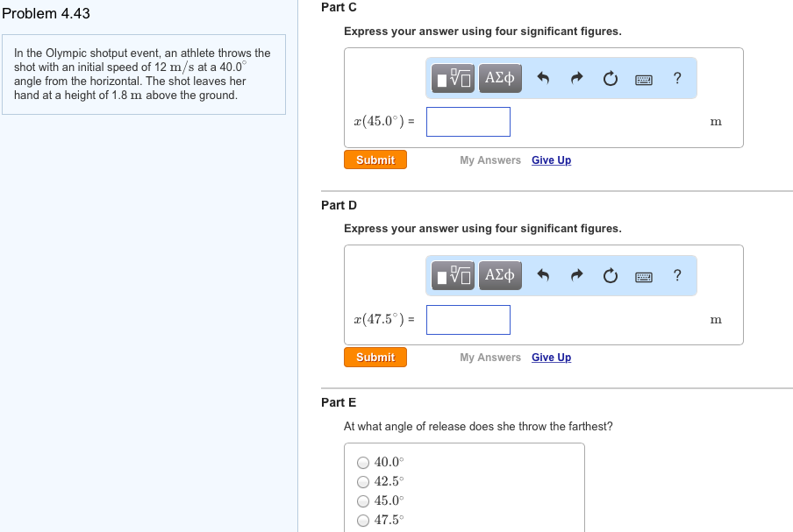Viewport: 793px width, 532px height.
Task: Show keyboard shortcuts in Part C toolbar
Action: (643, 79)
